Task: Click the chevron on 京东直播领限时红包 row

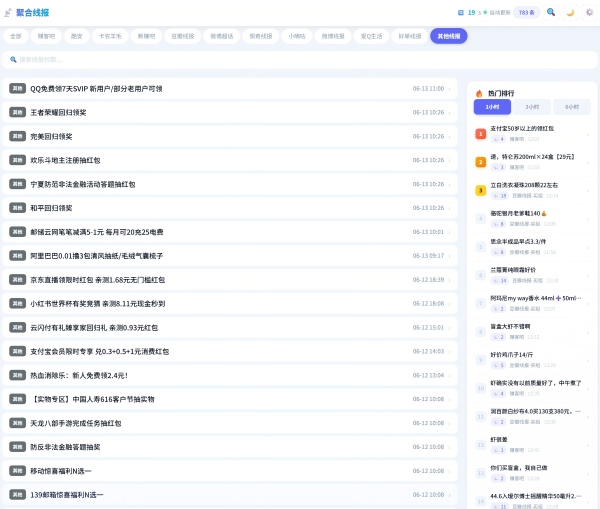Action: click(x=450, y=280)
